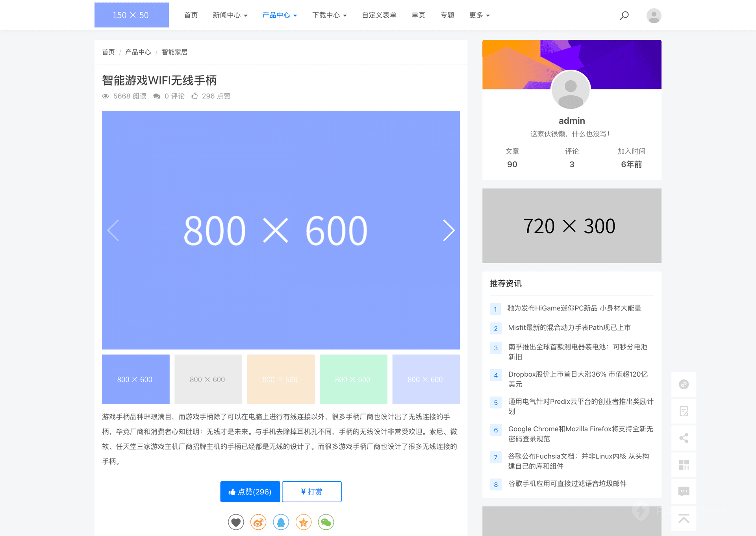756x536 pixels.
Task: Click the user avatar icon in top bar
Action: click(x=654, y=15)
